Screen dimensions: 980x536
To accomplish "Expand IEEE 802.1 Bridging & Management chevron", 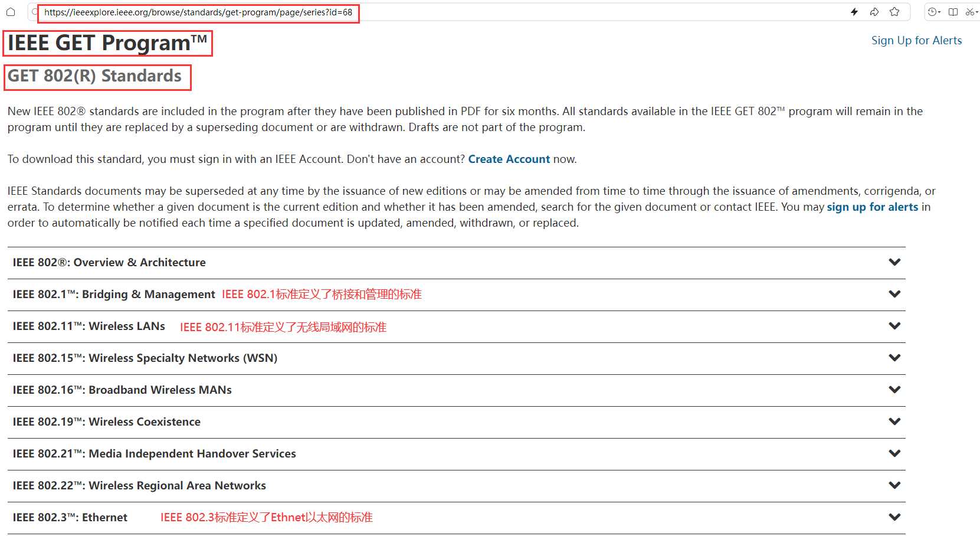I will click(x=894, y=294).
